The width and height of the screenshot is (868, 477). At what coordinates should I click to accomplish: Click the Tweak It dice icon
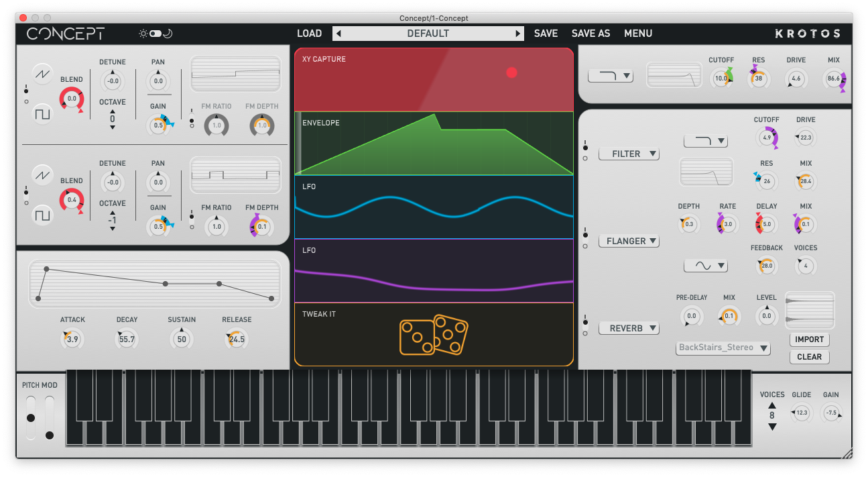(x=433, y=334)
